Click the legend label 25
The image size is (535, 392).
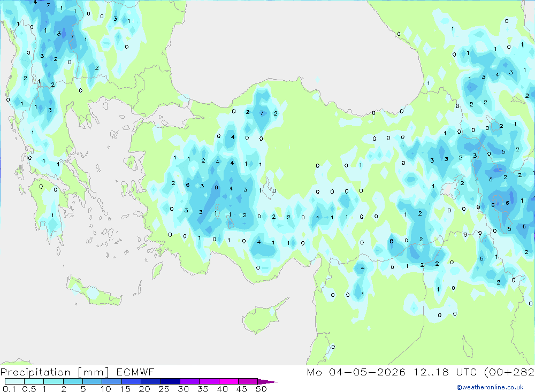click(x=164, y=389)
